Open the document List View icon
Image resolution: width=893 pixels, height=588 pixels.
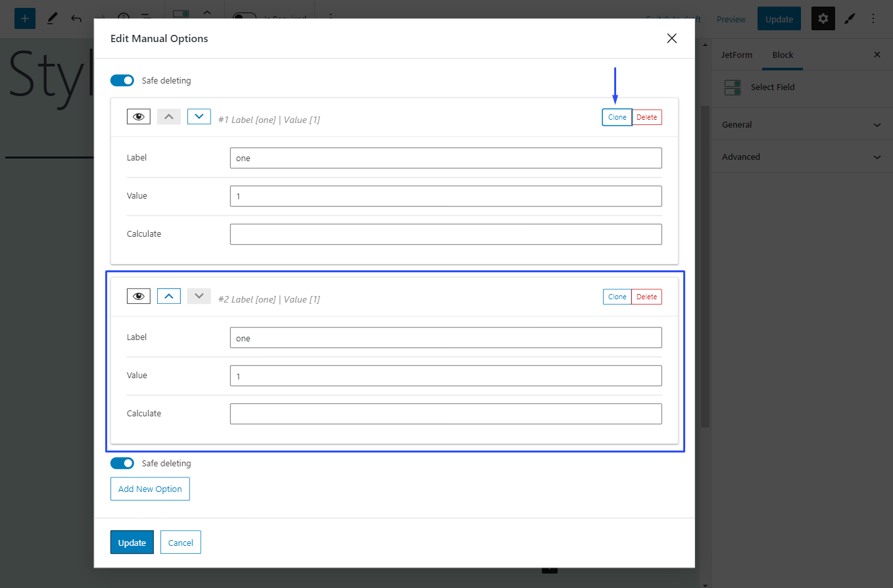tap(146, 18)
